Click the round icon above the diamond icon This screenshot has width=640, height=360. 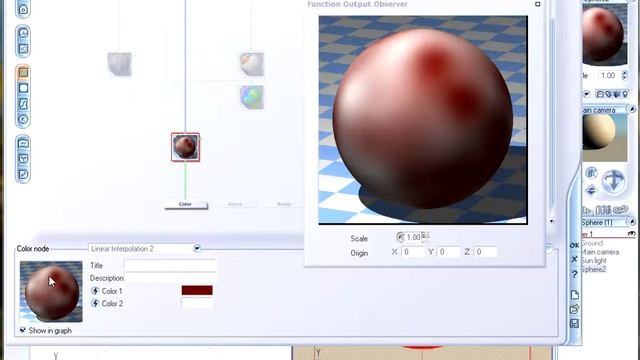coord(591,173)
